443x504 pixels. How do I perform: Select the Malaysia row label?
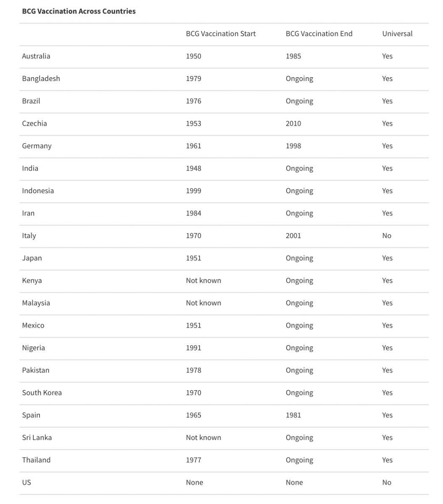(x=36, y=303)
